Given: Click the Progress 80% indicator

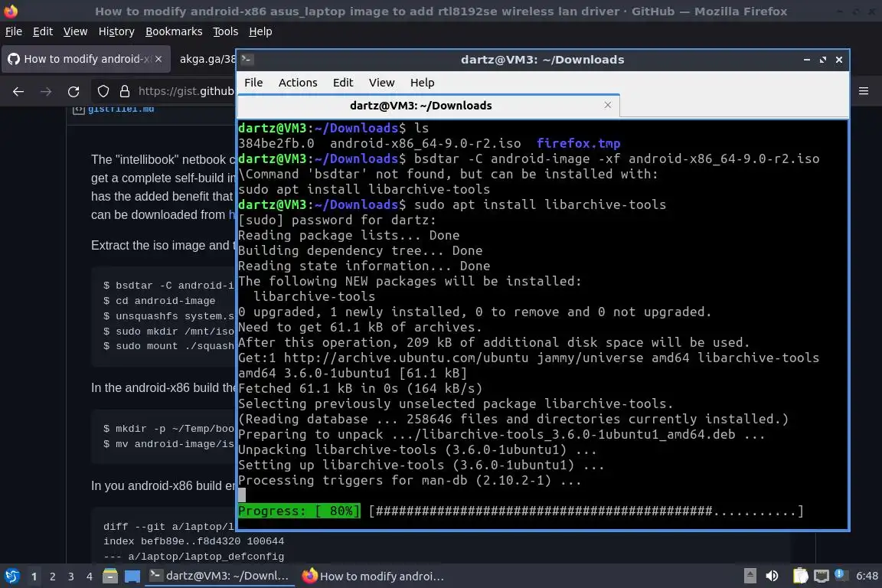Looking at the screenshot, I should pyautogui.click(x=299, y=511).
